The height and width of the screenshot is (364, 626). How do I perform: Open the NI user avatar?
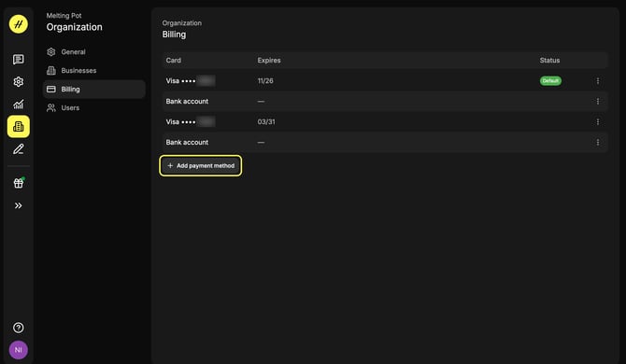click(19, 350)
